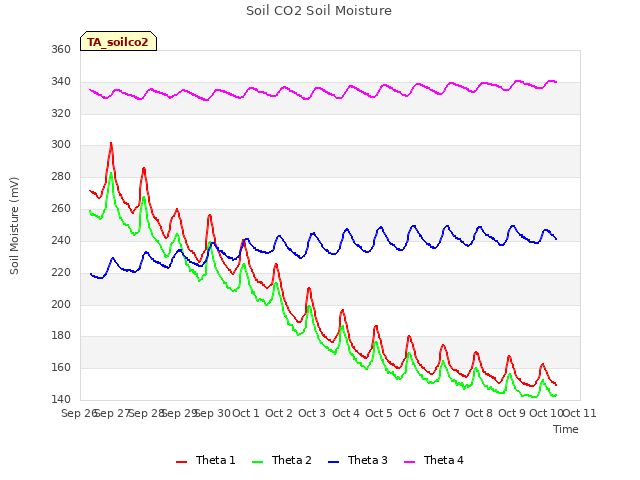Click the Oct 7 x-axis date label
Image resolution: width=640 pixels, height=480 pixels.
point(446,413)
